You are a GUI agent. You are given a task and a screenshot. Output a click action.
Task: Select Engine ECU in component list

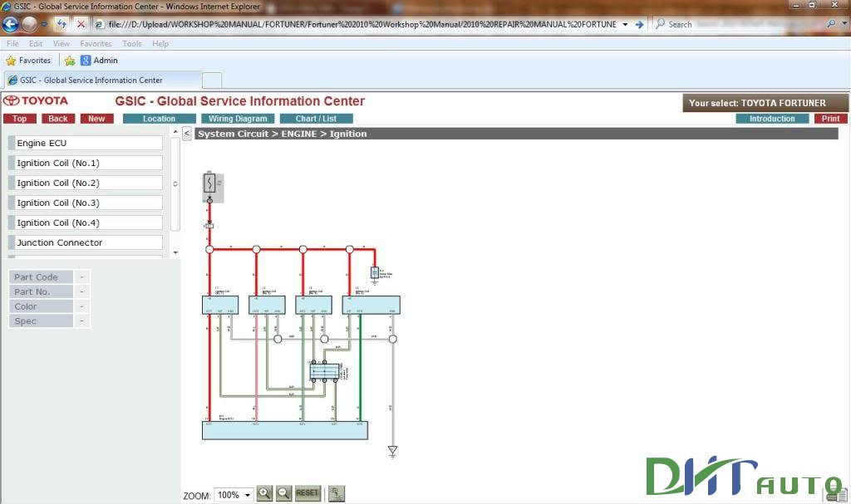click(86, 143)
